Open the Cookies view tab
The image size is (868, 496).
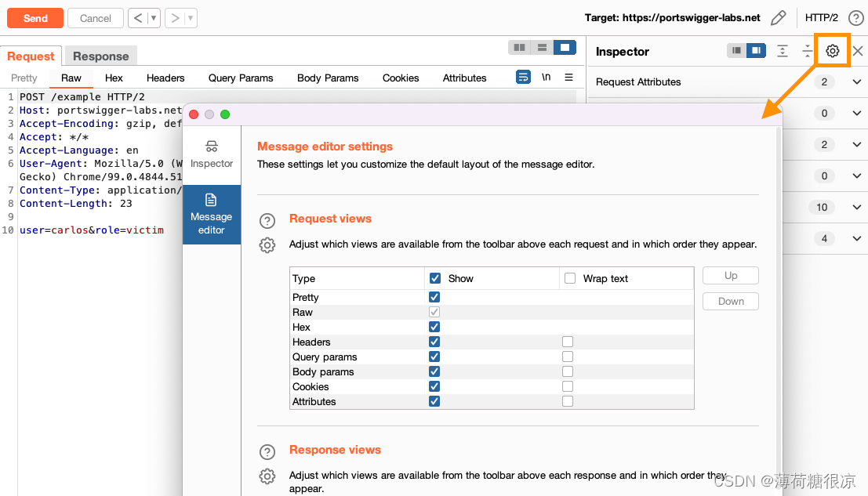pos(400,78)
